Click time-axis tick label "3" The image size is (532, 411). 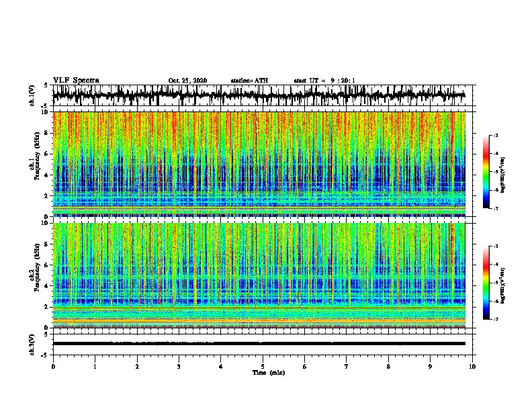[x=179, y=367]
